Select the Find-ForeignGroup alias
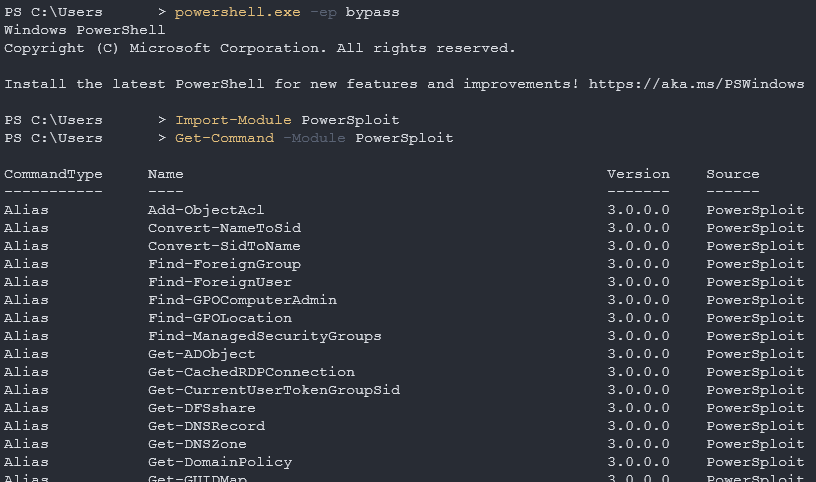Image resolution: width=816 pixels, height=482 pixels. pyautogui.click(x=224, y=264)
